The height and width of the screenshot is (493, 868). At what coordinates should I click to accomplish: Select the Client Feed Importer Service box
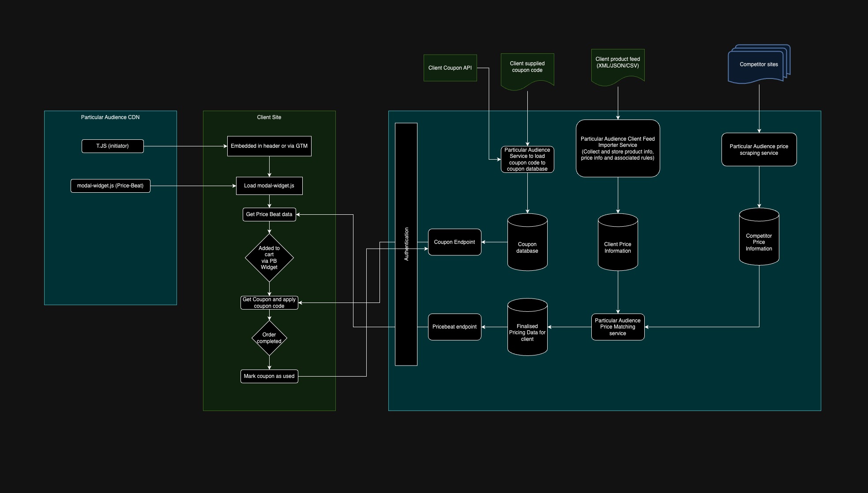618,148
